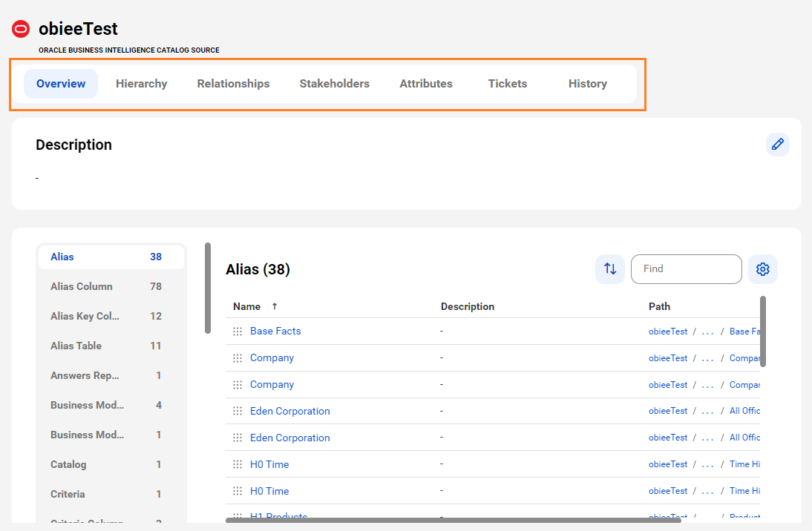812x531 pixels.
Task: Edit the Description with pencil icon
Action: [777, 145]
